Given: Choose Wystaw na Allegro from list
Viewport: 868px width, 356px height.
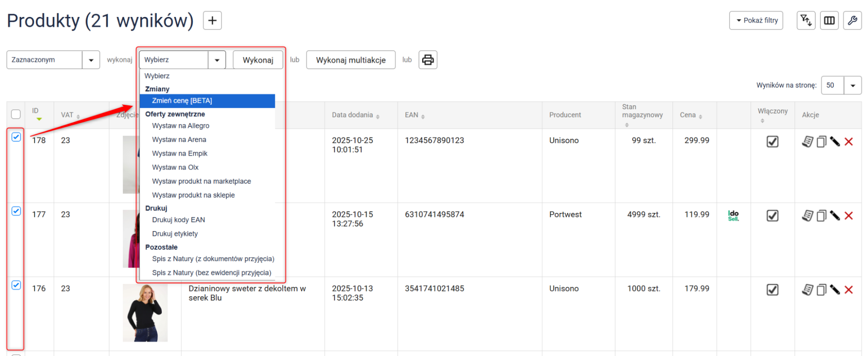Looking at the screenshot, I should pos(181,126).
